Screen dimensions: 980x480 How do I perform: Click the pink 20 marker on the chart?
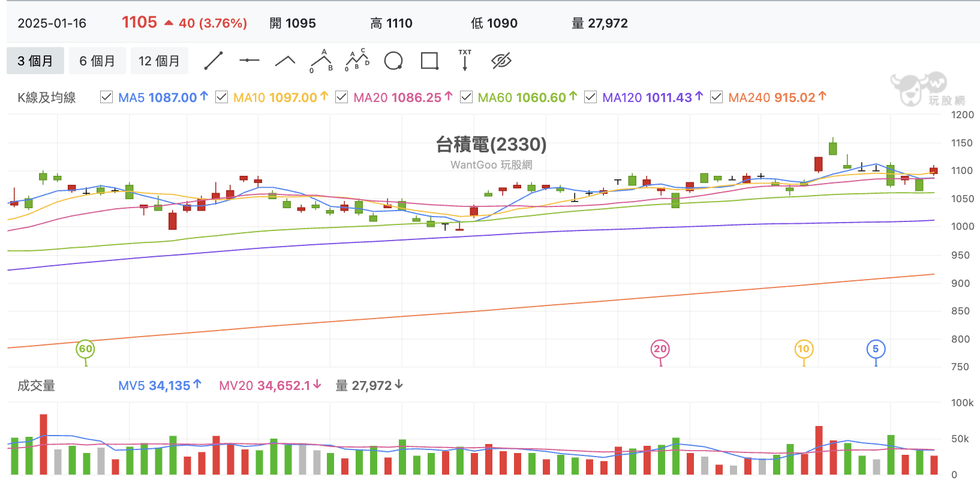click(x=660, y=349)
